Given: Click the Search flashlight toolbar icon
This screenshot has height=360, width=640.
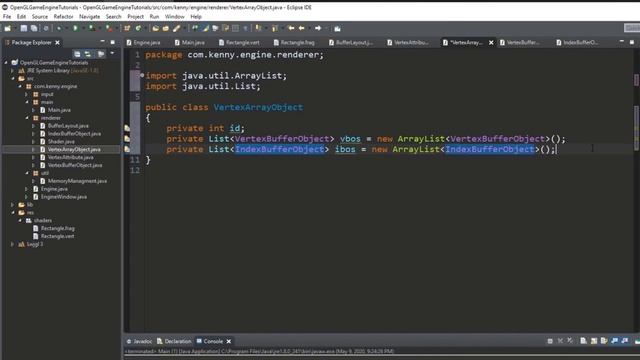Looking at the screenshot, I should coord(176,28).
